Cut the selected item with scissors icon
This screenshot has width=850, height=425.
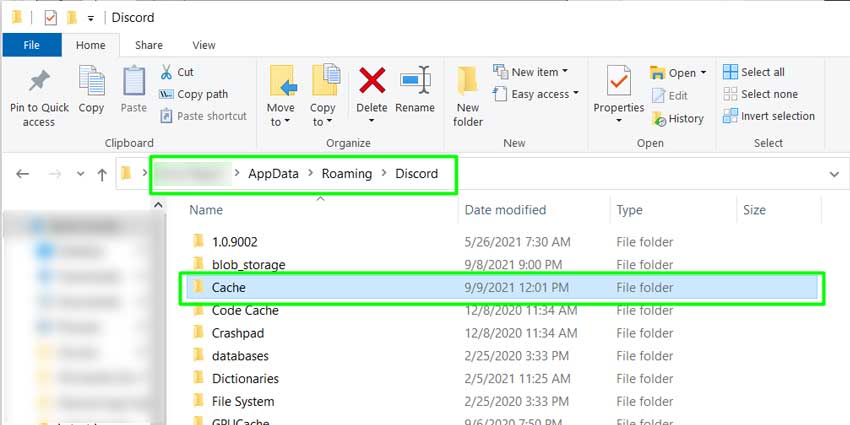177,72
